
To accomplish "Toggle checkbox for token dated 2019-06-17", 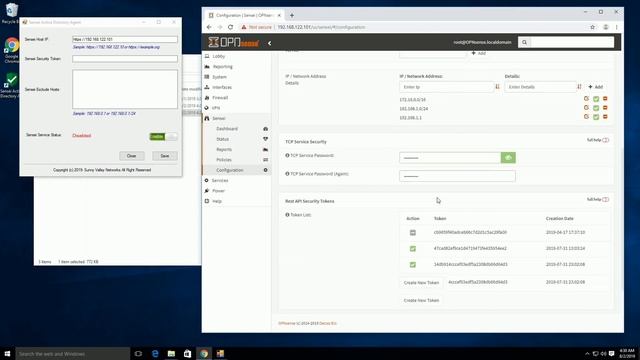I will pos(413,232).
